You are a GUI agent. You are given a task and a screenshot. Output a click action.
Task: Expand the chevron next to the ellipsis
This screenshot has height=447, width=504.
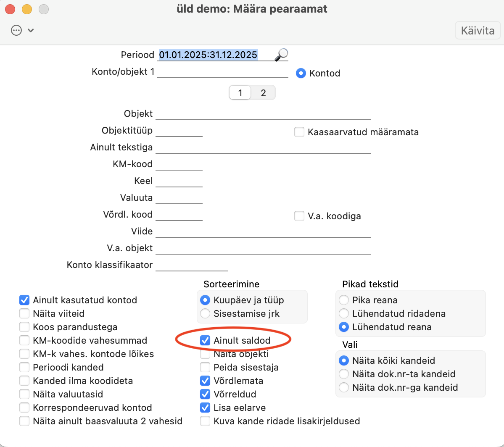(x=31, y=31)
